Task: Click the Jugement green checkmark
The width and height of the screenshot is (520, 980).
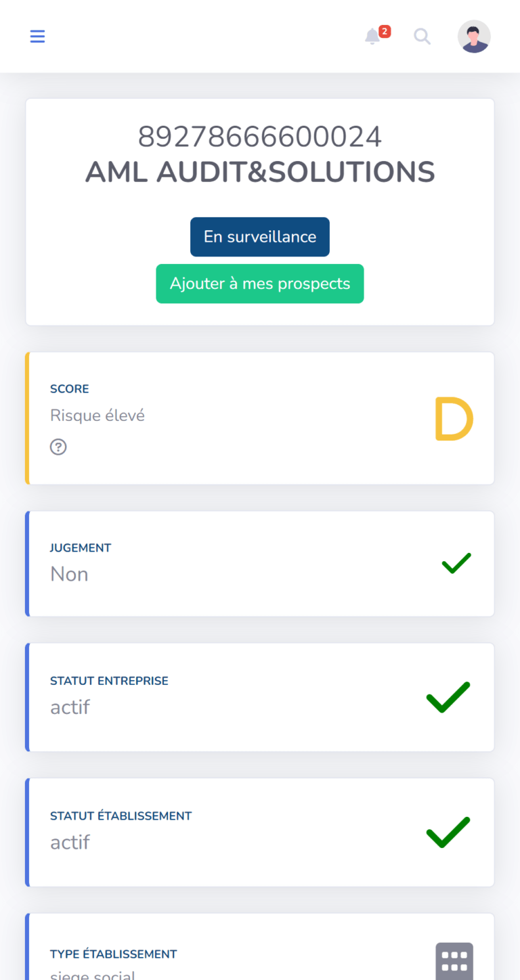Action: (456, 563)
